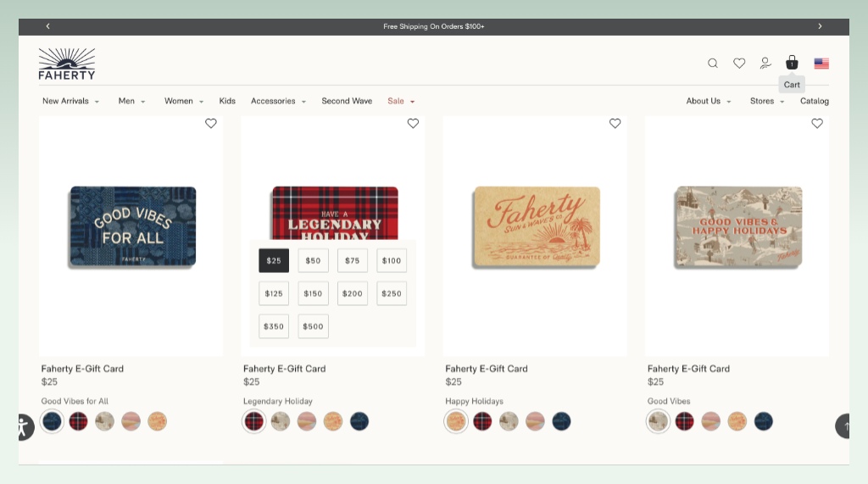
Task: Click the back-to-top arrow button
Action: [x=844, y=426]
